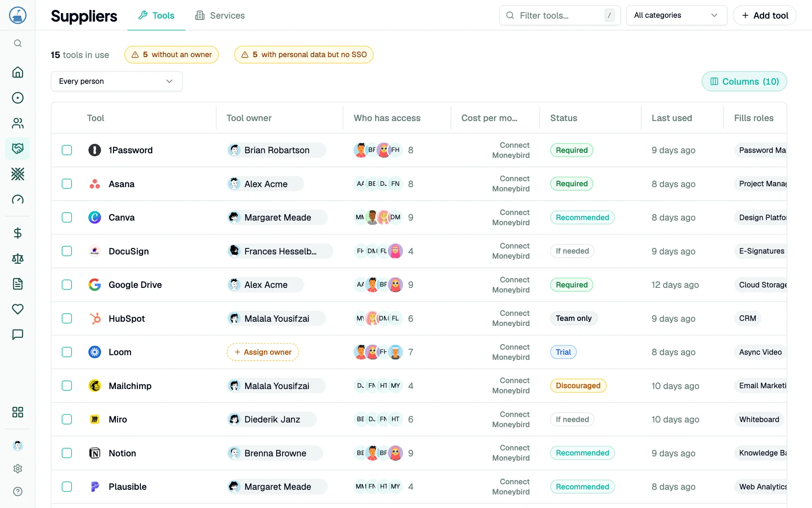
Task: Click the Status column header
Action: [x=563, y=118]
